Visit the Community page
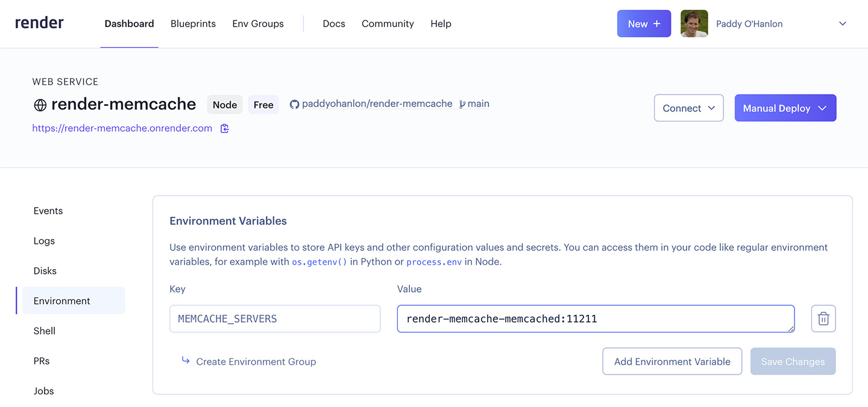Image resolution: width=868 pixels, height=407 pixels. coord(388,23)
